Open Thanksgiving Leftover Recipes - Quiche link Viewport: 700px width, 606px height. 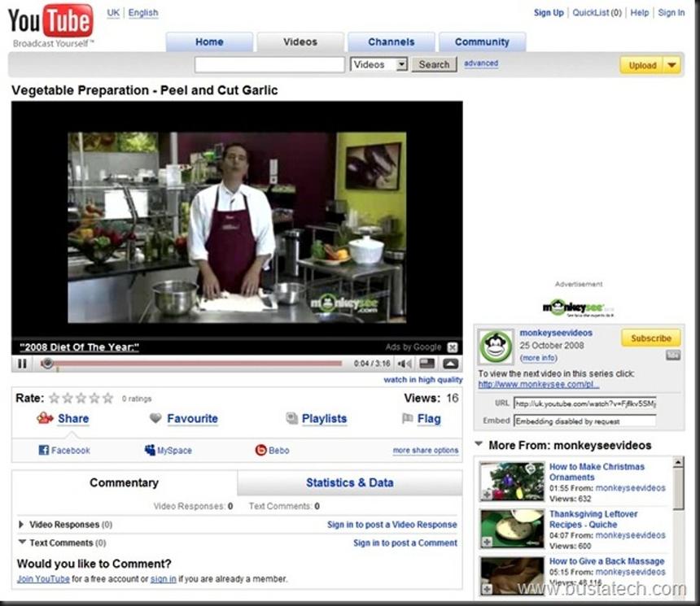pos(593,519)
